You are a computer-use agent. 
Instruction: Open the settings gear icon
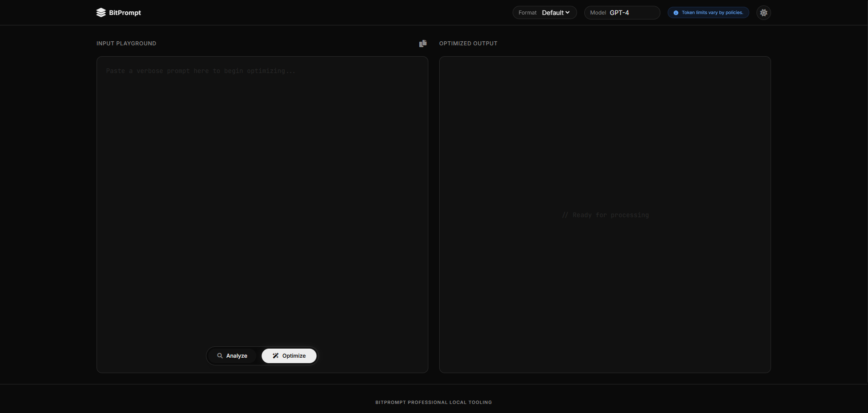tap(763, 12)
